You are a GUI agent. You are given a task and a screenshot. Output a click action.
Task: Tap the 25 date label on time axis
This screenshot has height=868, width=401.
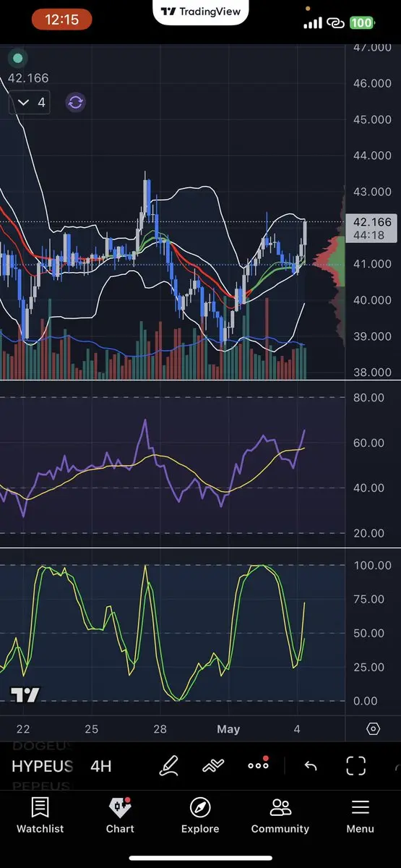click(x=91, y=729)
